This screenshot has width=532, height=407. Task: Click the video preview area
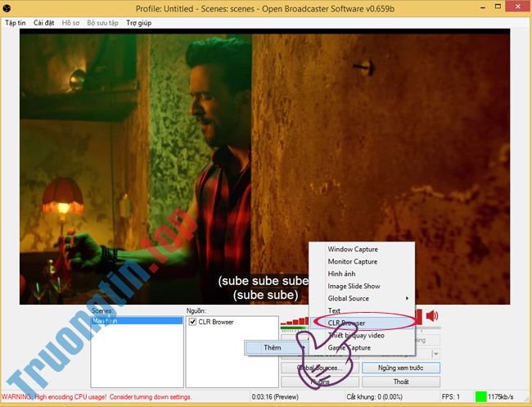264,167
